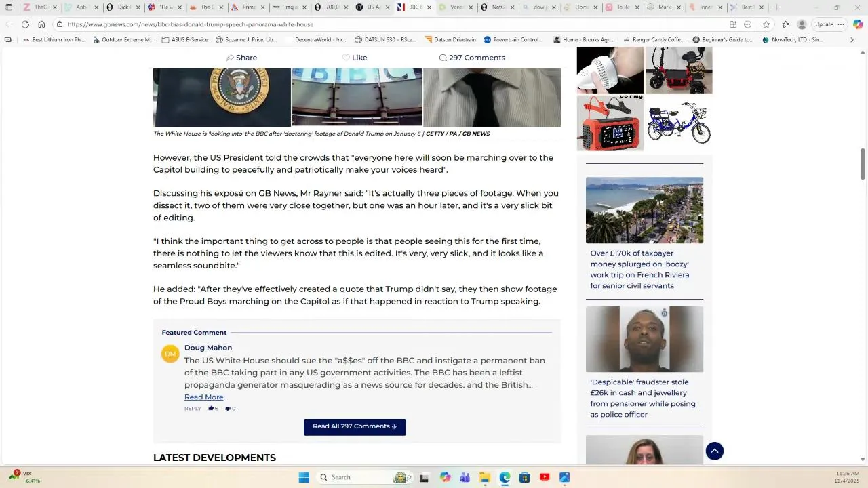Image resolution: width=868 pixels, height=488 pixels.
Task: Open ASUS E-Service bookmark
Action: pyautogui.click(x=184, y=40)
